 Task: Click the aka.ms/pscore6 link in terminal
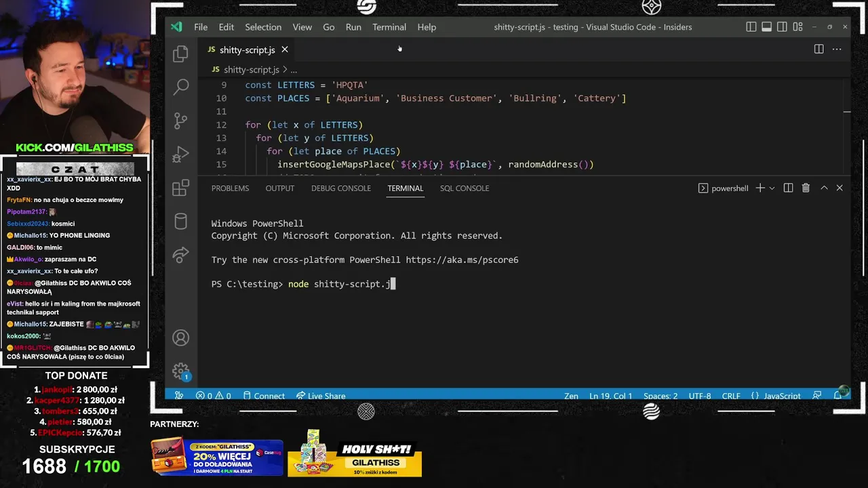[x=462, y=260]
